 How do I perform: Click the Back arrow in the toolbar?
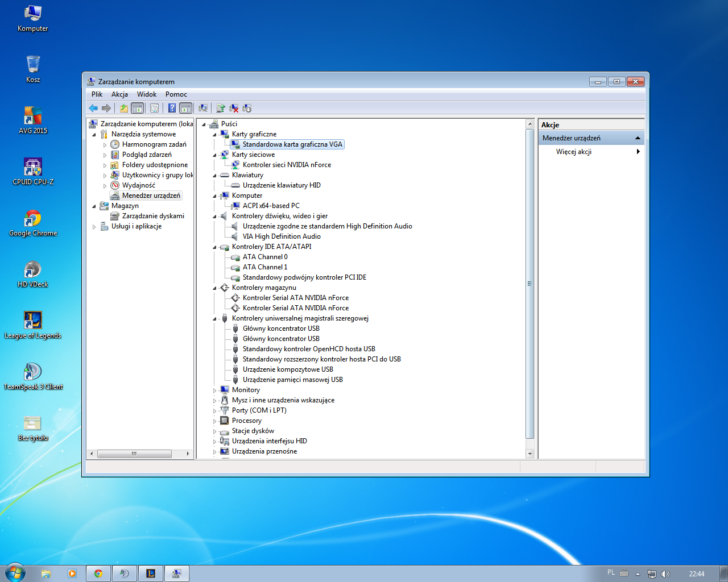click(x=93, y=108)
